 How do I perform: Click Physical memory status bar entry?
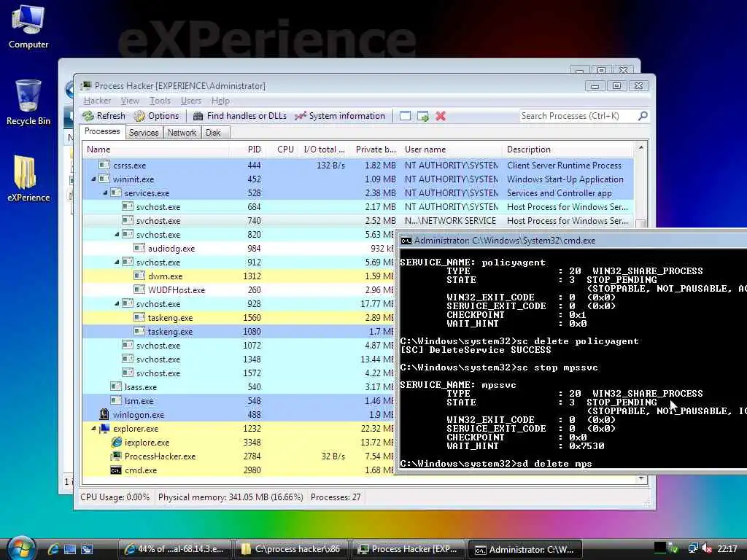click(x=231, y=497)
